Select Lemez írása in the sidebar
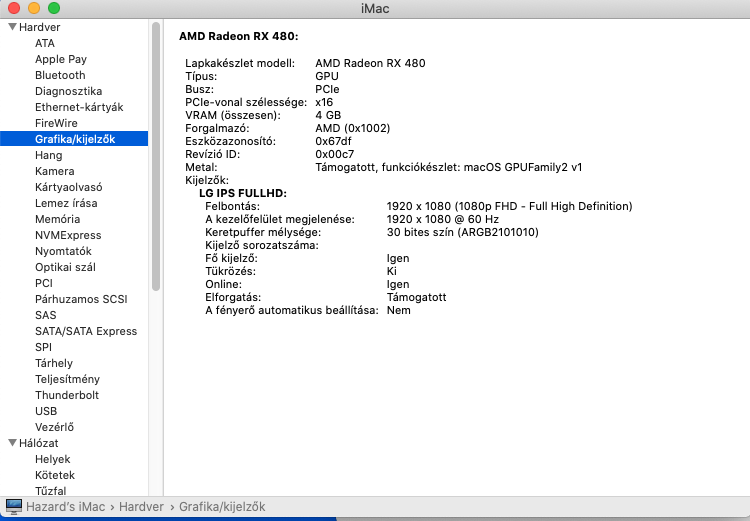The height and width of the screenshot is (521, 750). click(x=66, y=203)
